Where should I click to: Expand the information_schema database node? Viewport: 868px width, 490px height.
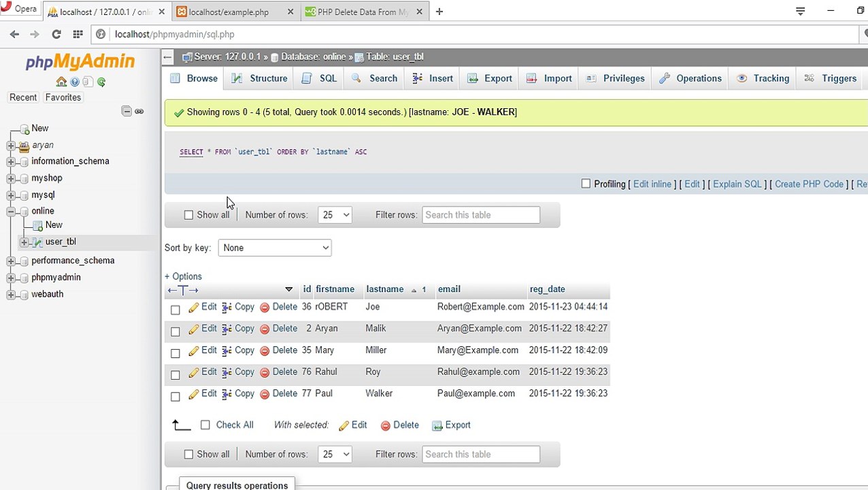coord(11,162)
